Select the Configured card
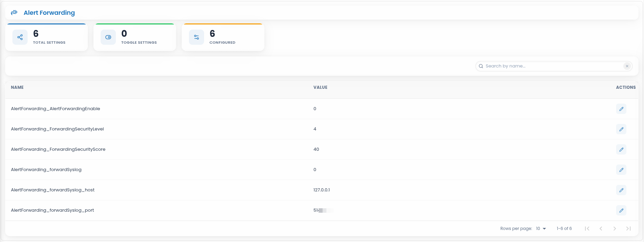Screen dimensions: 644x242 pos(223,37)
